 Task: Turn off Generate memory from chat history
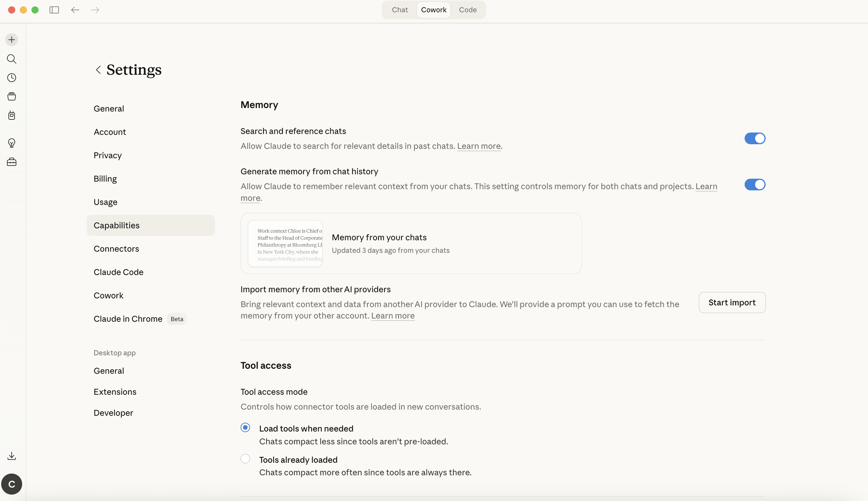pos(755,185)
